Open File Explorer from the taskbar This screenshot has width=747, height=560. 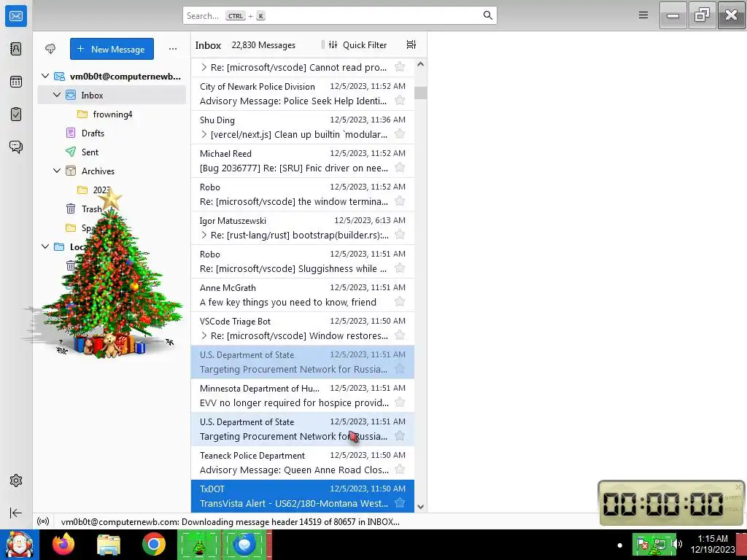coord(109,544)
